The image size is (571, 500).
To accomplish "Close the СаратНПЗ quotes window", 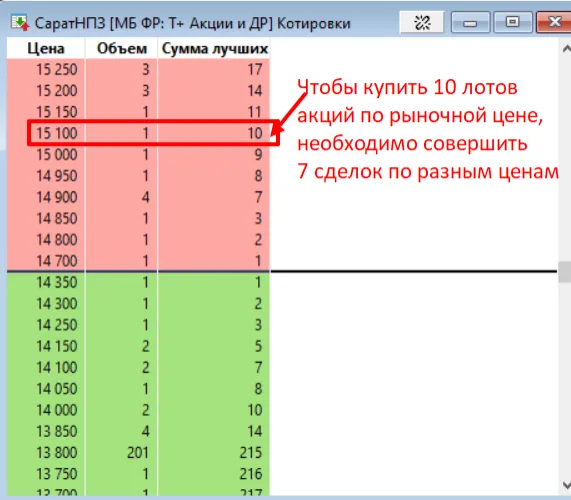I will [x=554, y=22].
